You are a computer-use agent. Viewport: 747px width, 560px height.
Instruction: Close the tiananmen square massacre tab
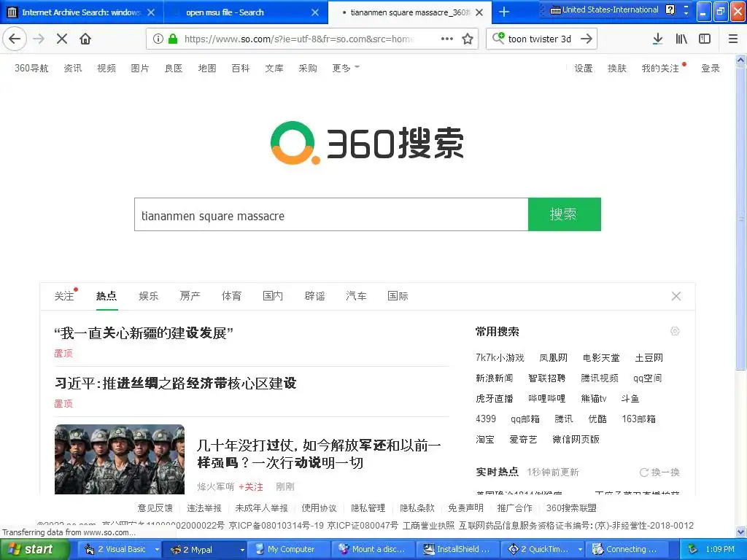[x=479, y=12]
